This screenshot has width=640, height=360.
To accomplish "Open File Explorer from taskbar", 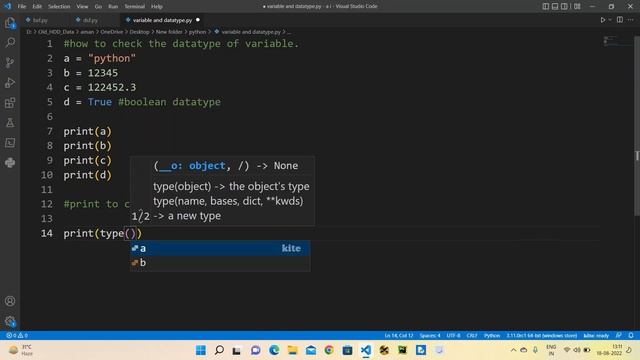I will 293,350.
